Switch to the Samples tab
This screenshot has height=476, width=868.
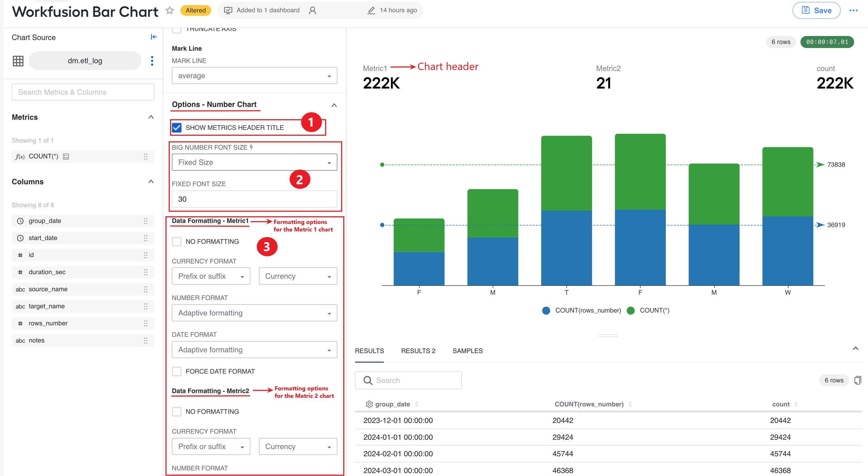(467, 351)
